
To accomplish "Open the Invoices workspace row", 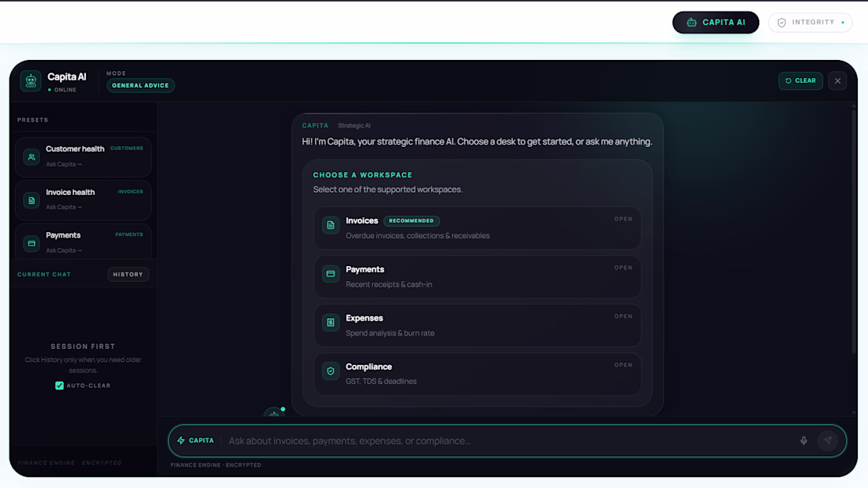I will tap(477, 227).
